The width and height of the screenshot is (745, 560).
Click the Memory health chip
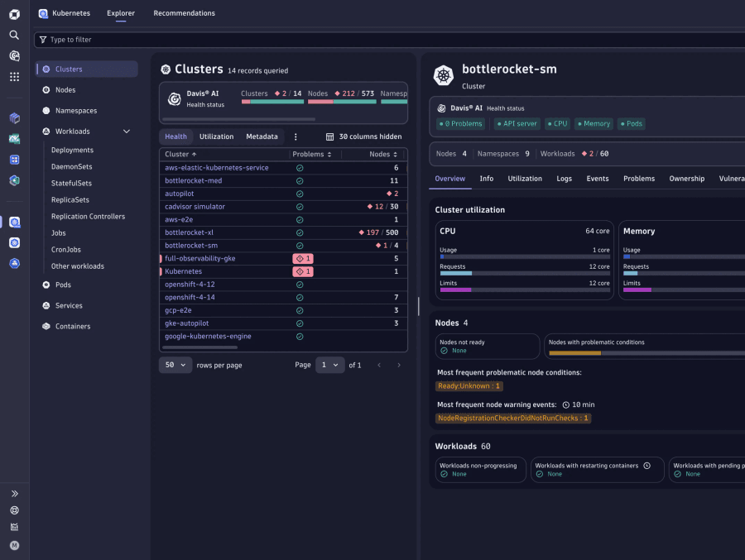594,124
